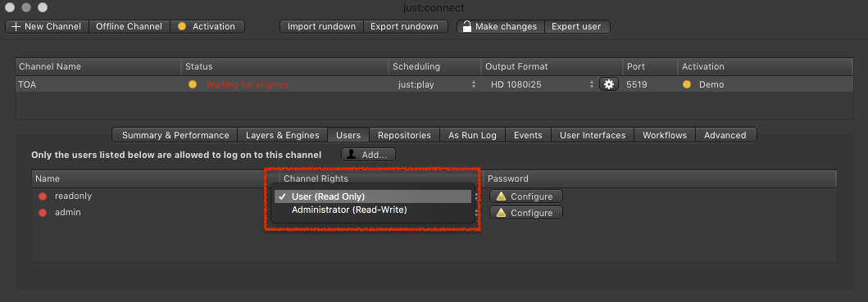Switch to Expert user mode

tap(576, 26)
